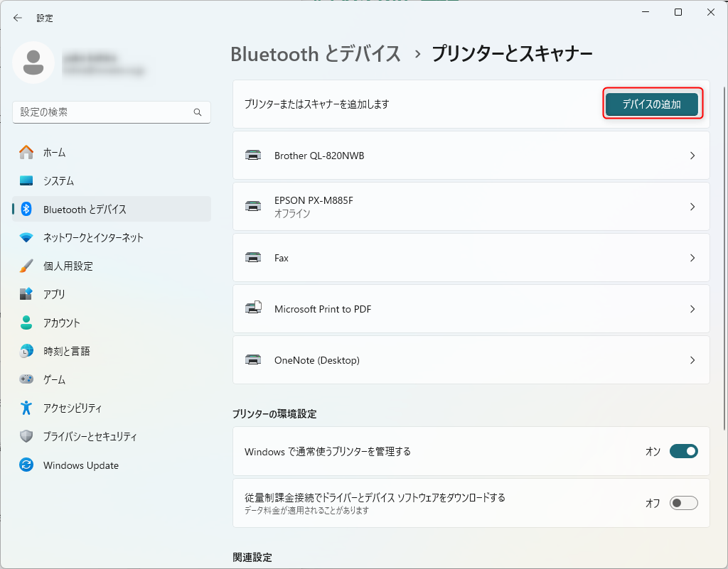Screen dimensions: 728x569
Task: Click the データ料金が適用されることがあります note
Action: click(306, 511)
